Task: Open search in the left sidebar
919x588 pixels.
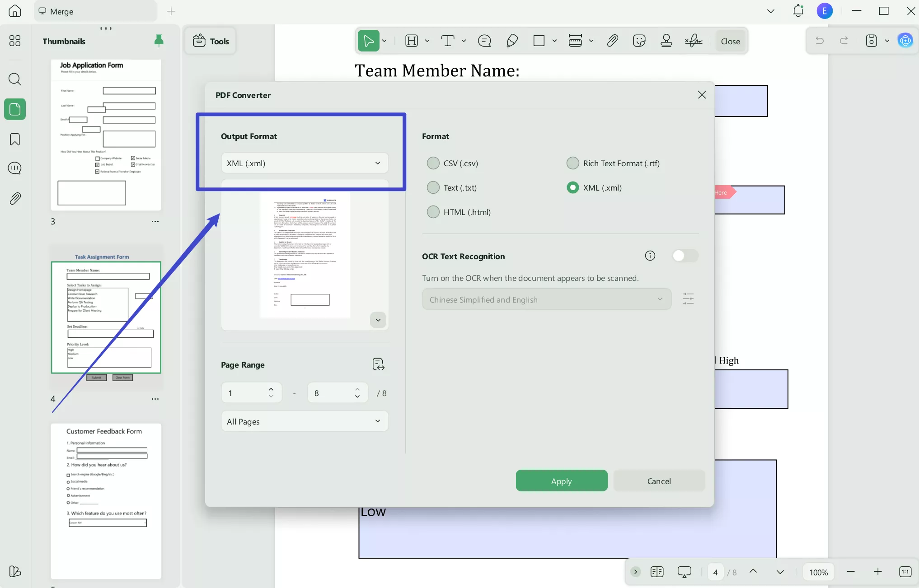Action: [x=15, y=79]
